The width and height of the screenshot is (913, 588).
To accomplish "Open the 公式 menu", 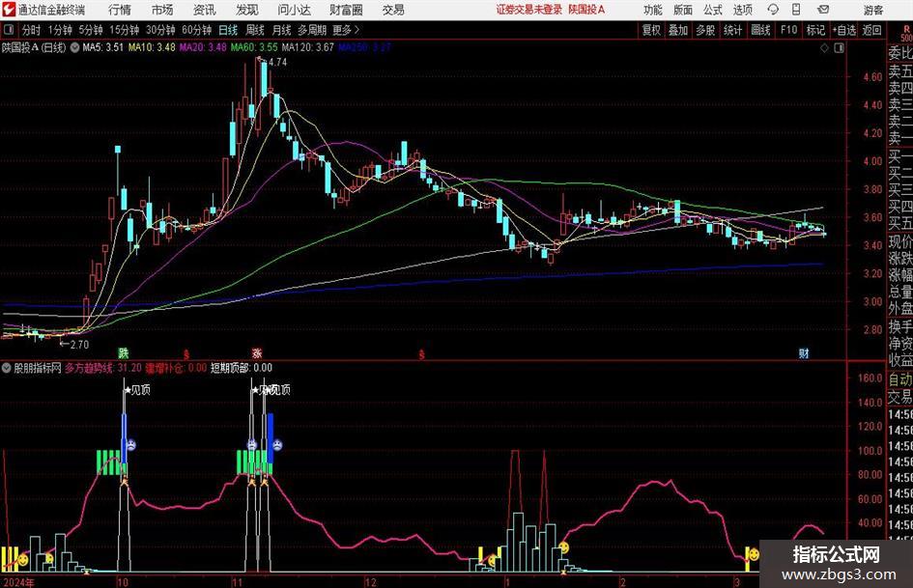I will tap(713, 10).
